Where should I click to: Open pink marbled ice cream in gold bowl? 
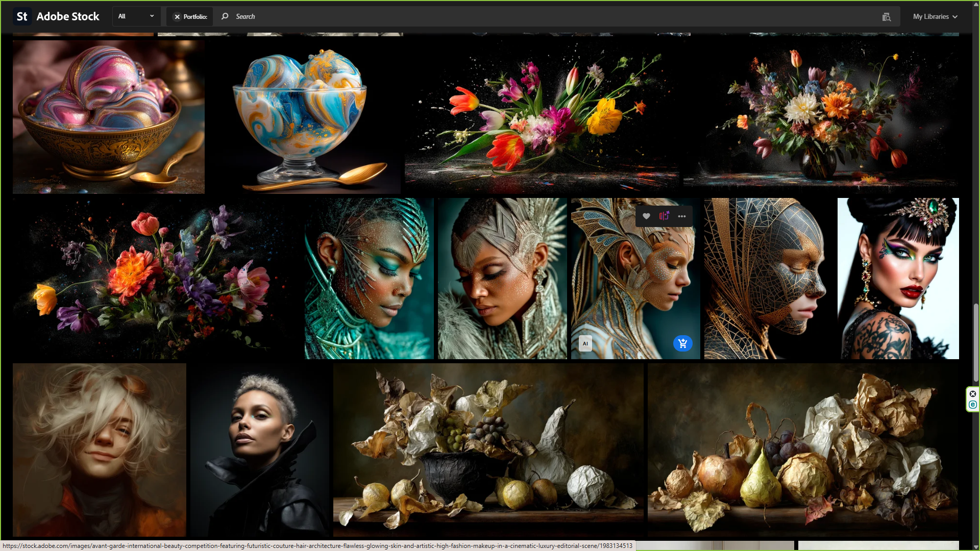109,117
